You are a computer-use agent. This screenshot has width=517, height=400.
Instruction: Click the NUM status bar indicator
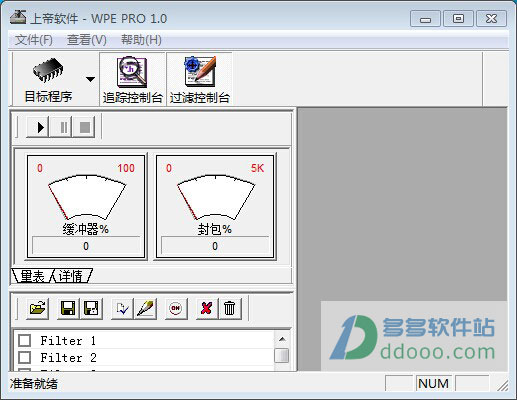pyautogui.click(x=433, y=383)
